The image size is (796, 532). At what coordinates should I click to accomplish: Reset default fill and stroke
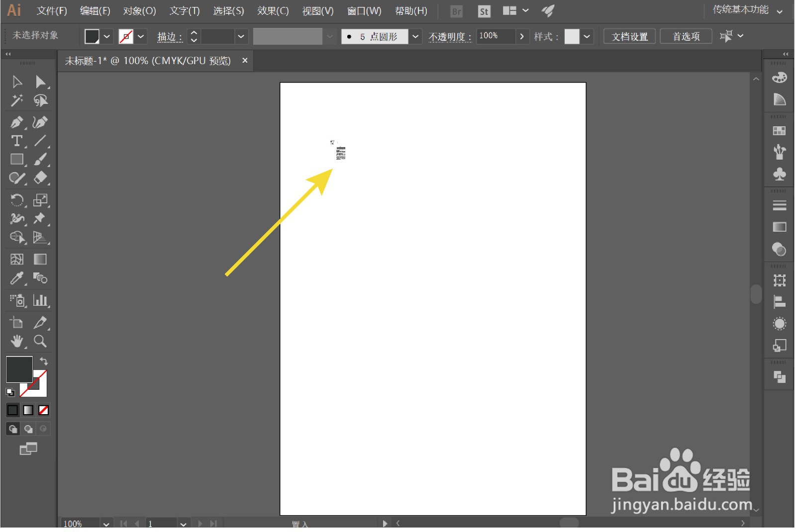(10, 392)
